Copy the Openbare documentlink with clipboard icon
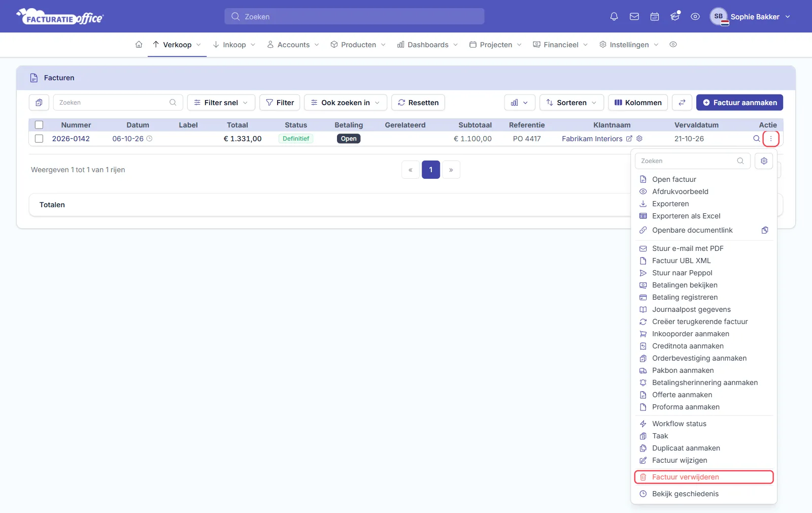Image resolution: width=812 pixels, height=513 pixels. pyautogui.click(x=765, y=230)
